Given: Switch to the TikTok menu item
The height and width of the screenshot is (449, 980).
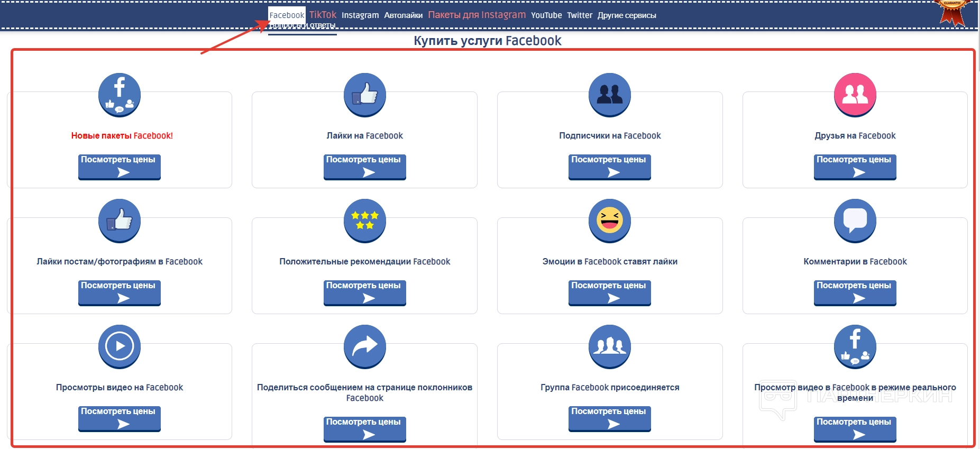Looking at the screenshot, I should click(x=323, y=15).
